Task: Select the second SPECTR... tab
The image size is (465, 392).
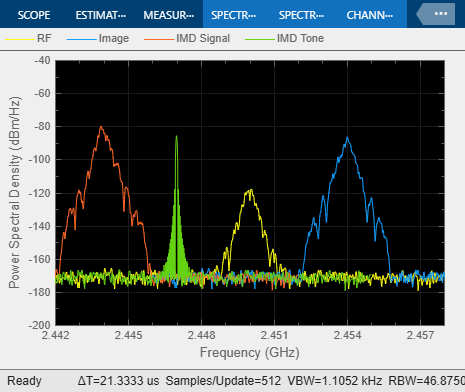Action: 301,15
